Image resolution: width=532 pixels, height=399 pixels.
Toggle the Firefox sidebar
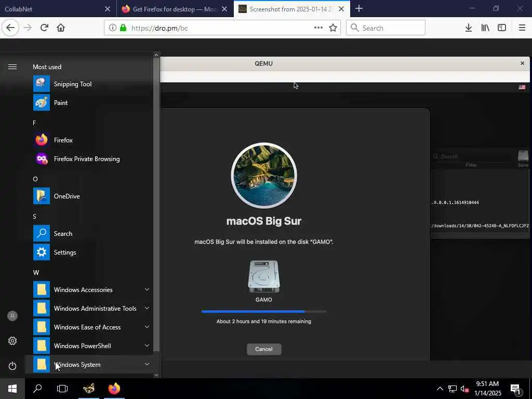click(502, 28)
